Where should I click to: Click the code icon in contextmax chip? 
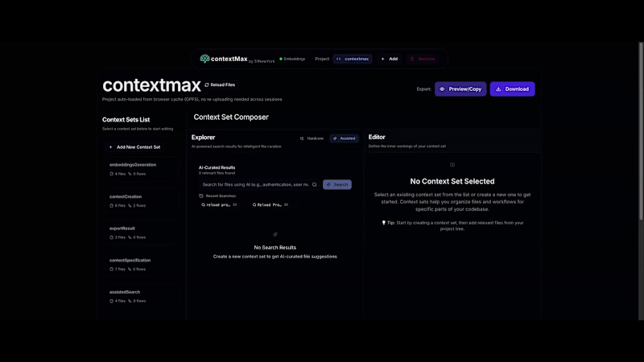click(x=338, y=59)
